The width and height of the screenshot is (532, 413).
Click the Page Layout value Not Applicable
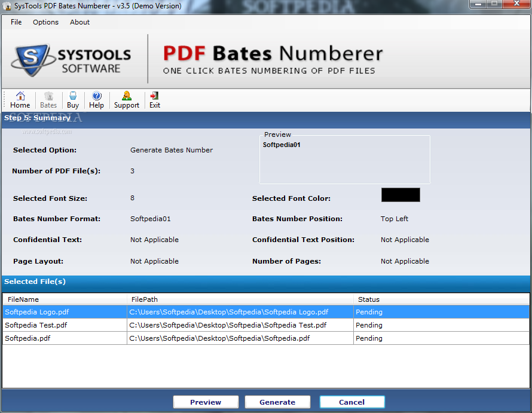coord(154,261)
